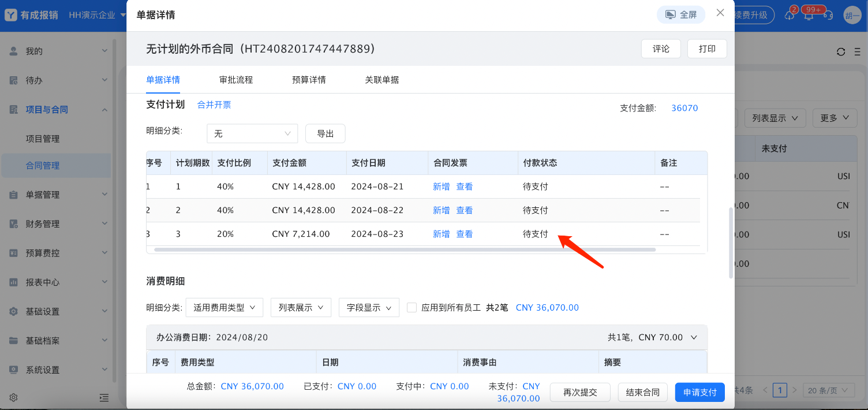
Task: Open the customer service headset icon
Action: click(x=828, y=16)
